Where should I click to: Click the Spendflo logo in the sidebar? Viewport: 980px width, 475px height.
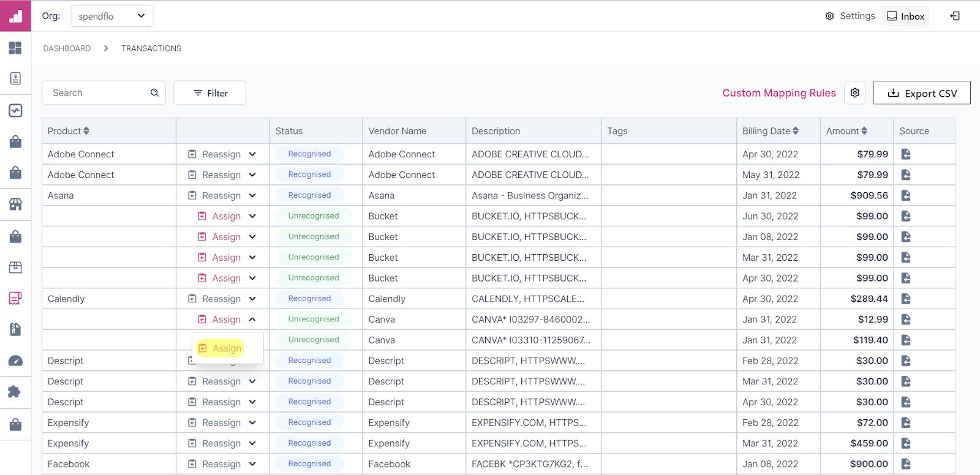coord(15,16)
